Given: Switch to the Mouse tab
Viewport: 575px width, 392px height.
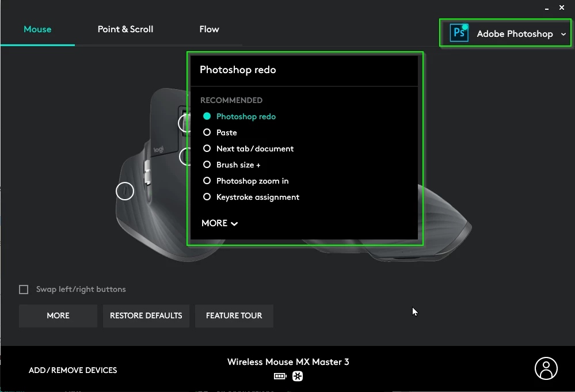Looking at the screenshot, I should tap(37, 29).
